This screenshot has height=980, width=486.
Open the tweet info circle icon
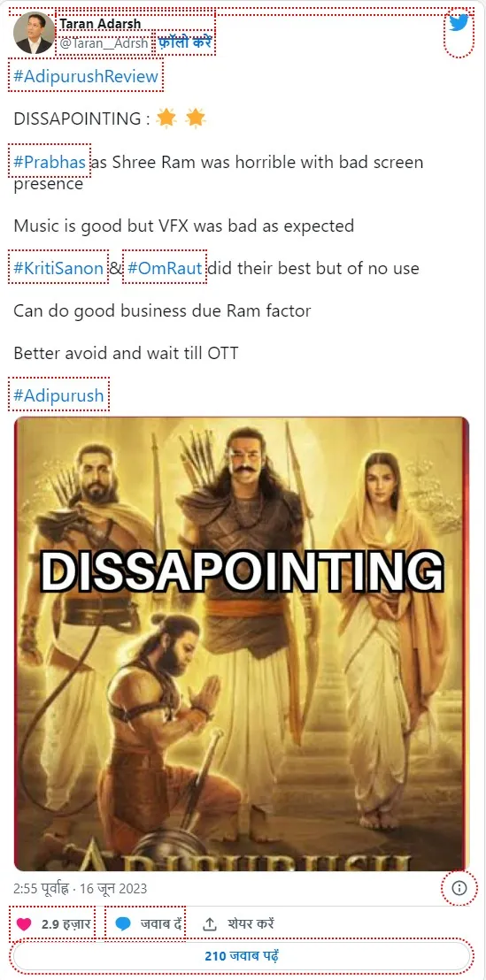click(459, 887)
